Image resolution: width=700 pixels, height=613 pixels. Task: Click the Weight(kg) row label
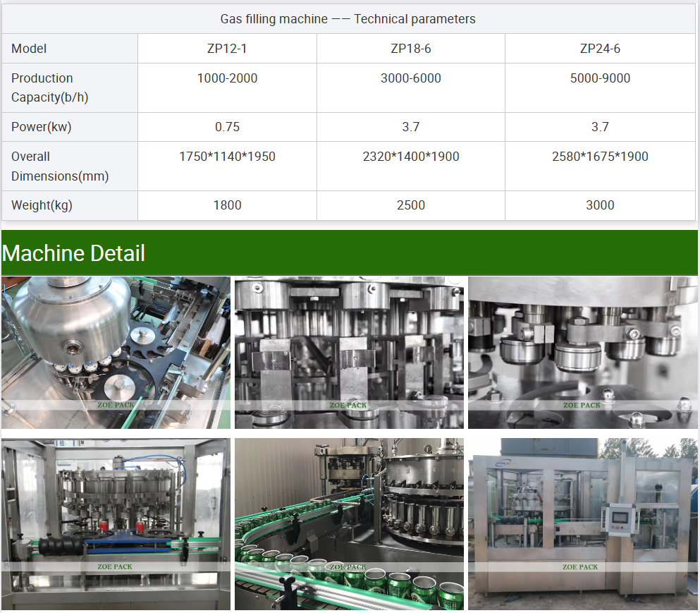click(42, 205)
